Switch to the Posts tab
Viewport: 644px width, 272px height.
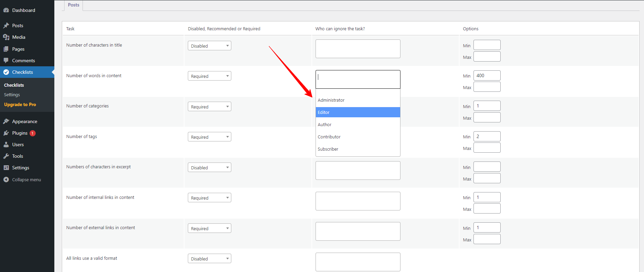73,5
